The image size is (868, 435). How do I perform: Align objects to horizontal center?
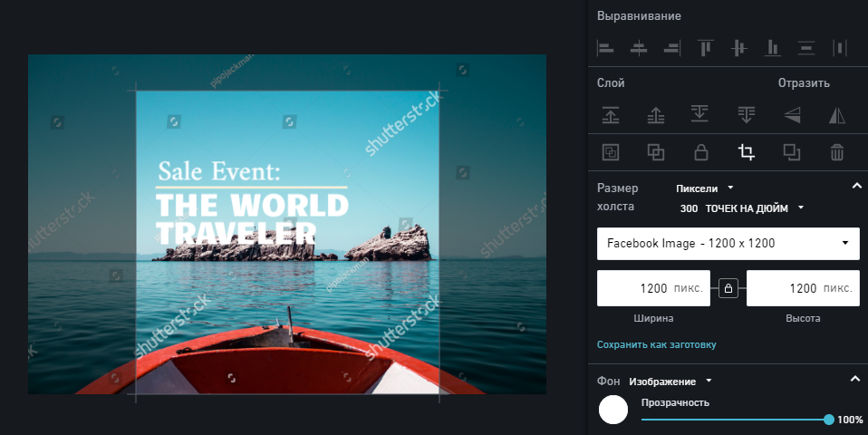point(639,48)
